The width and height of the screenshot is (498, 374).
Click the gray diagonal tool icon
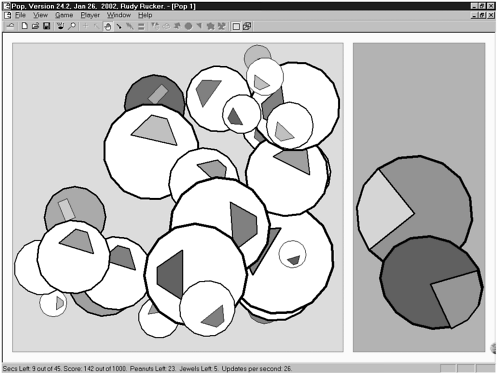pyautogui.click(x=130, y=26)
